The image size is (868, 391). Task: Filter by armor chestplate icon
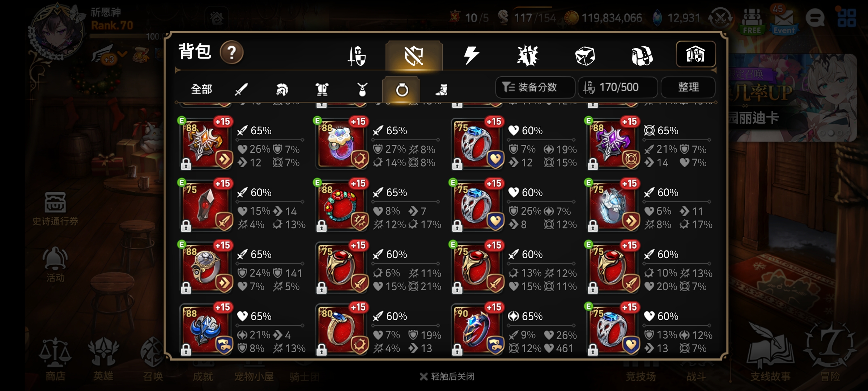pyautogui.click(x=322, y=89)
